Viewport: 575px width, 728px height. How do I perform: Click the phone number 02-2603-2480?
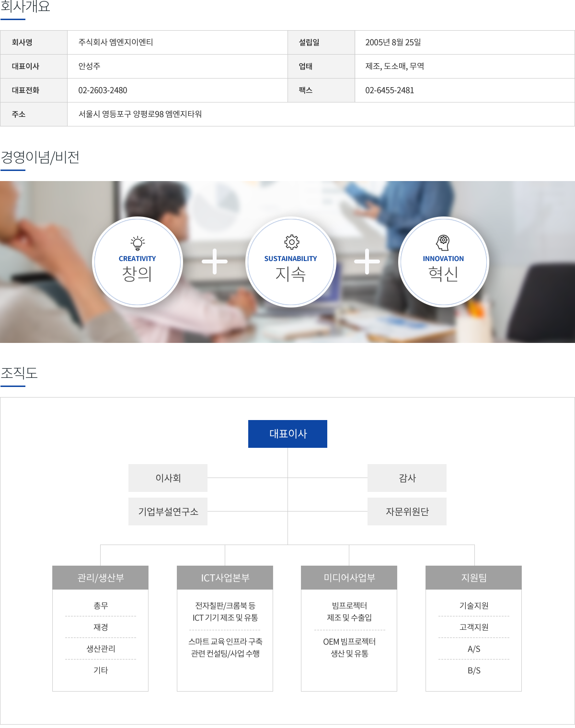tap(103, 90)
